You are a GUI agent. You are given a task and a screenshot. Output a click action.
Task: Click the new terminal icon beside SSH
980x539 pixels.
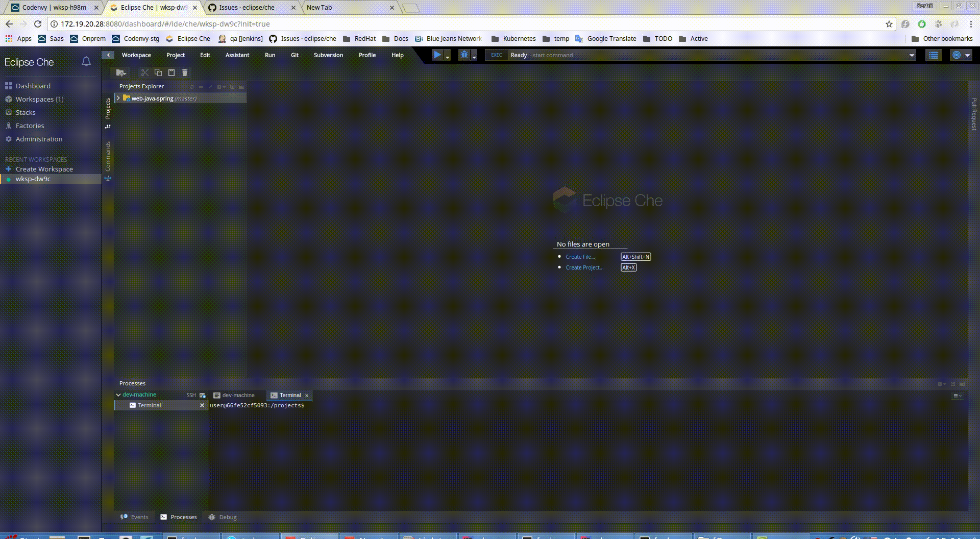point(203,395)
